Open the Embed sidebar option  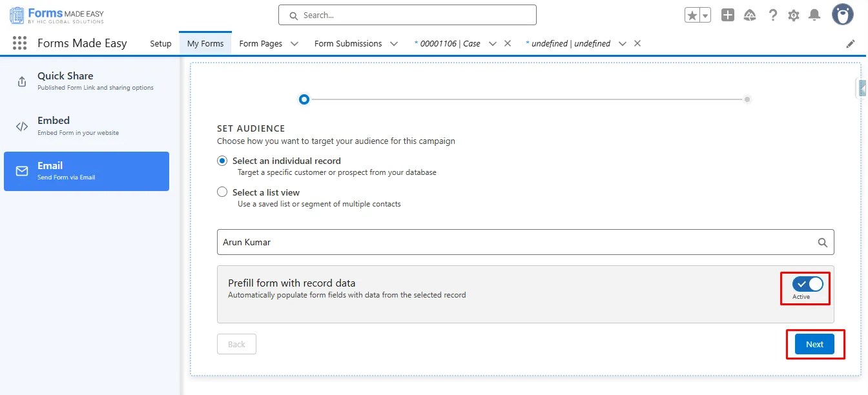87,126
